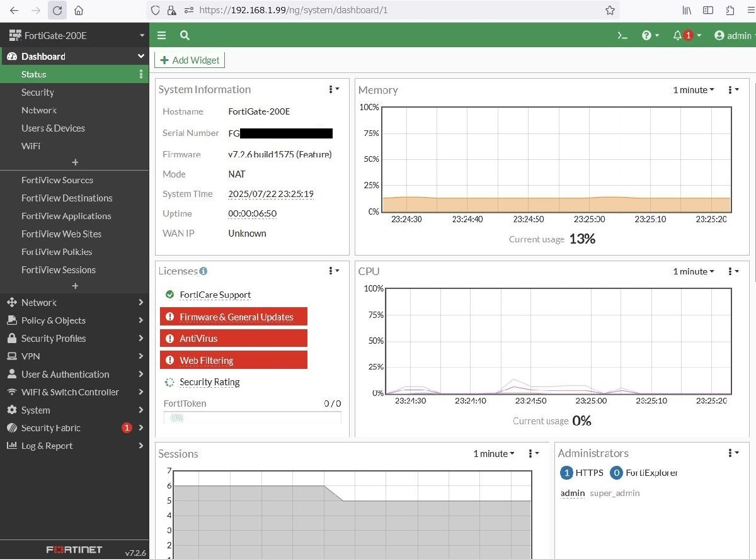Show Licenses info icon details

203,271
